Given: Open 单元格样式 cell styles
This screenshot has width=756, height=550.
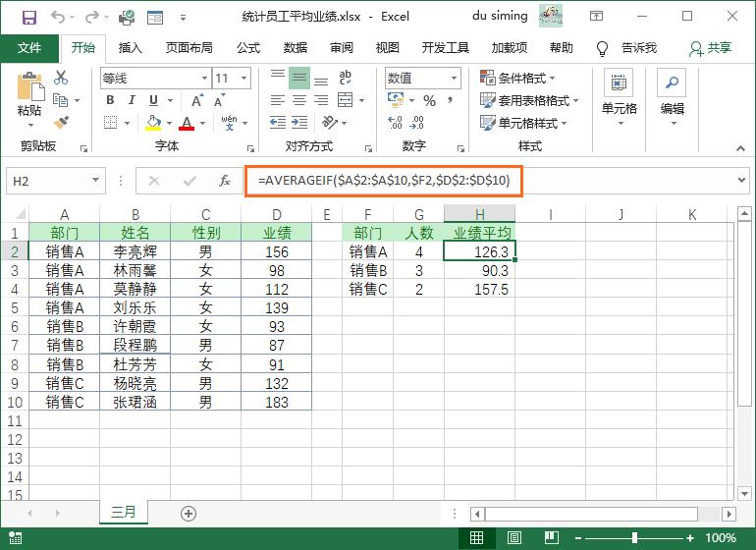Looking at the screenshot, I should click(x=523, y=123).
